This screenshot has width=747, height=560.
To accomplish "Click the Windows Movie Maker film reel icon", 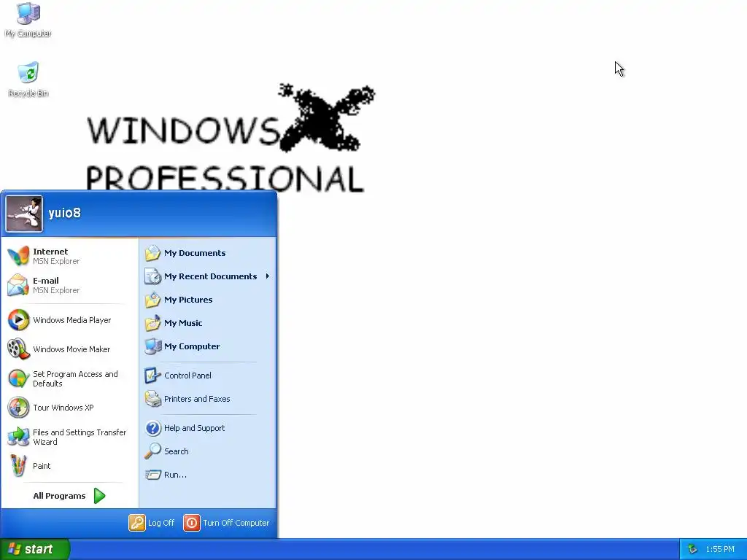I will tap(18, 349).
